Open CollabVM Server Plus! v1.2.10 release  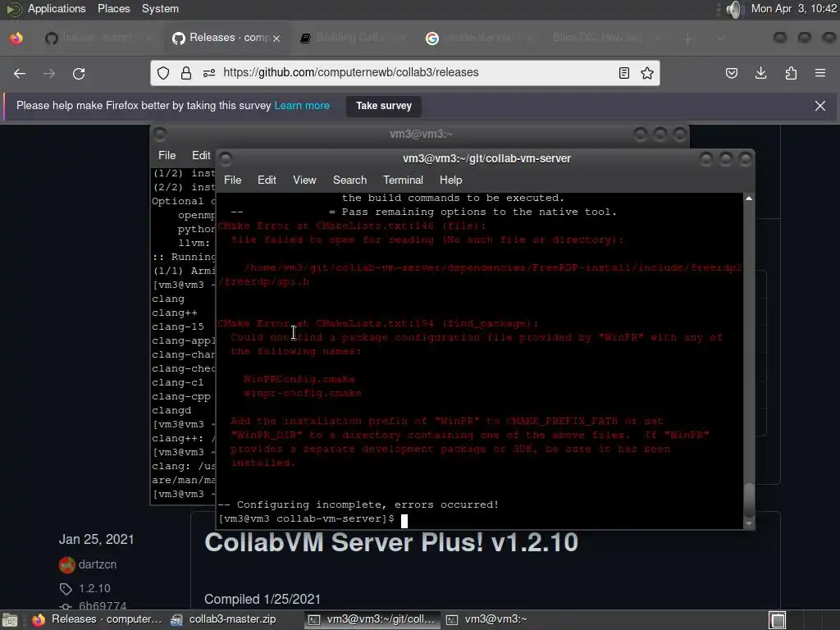(391, 542)
